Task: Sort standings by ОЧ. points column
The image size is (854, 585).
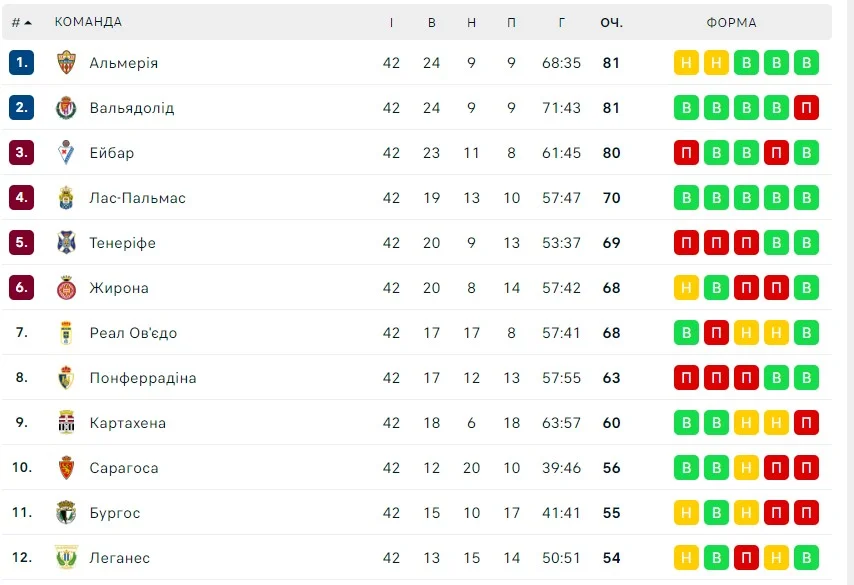Action: [611, 22]
